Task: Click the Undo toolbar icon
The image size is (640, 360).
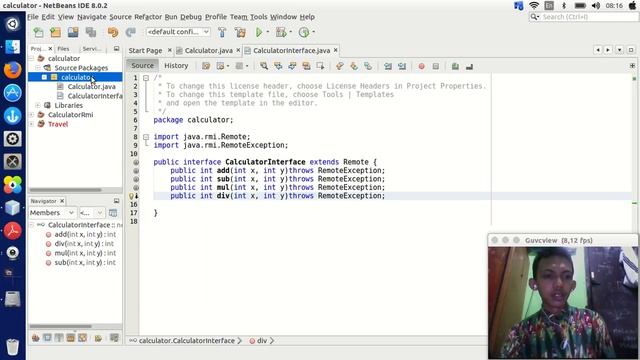Action: tap(113, 32)
